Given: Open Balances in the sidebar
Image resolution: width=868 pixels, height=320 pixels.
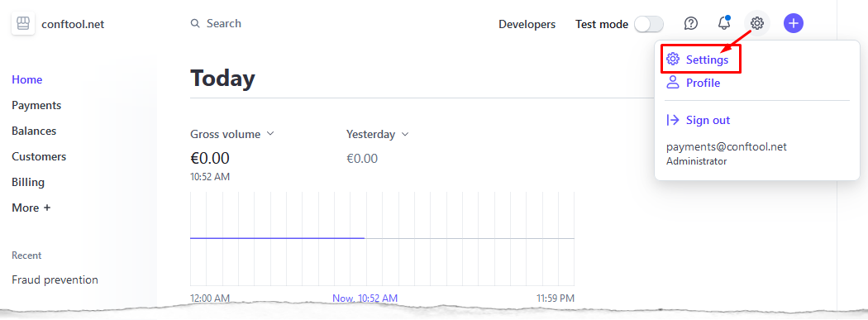Looking at the screenshot, I should pos(34,131).
